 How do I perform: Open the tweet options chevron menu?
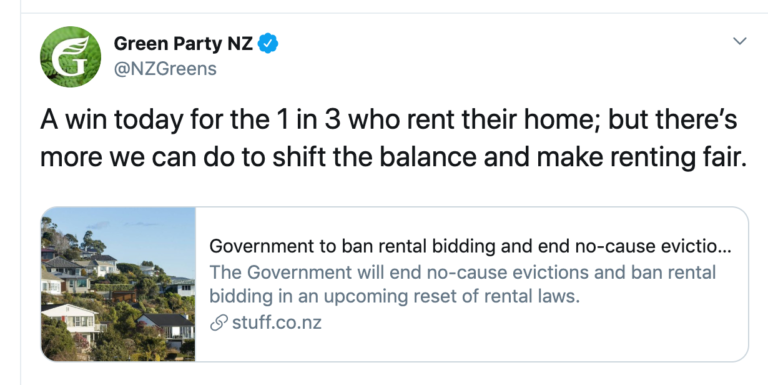pos(740,41)
